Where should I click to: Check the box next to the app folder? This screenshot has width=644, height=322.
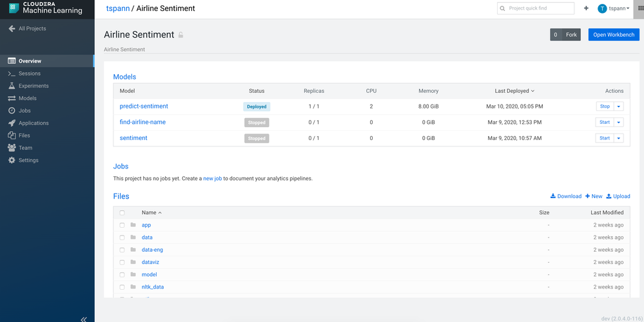122,225
